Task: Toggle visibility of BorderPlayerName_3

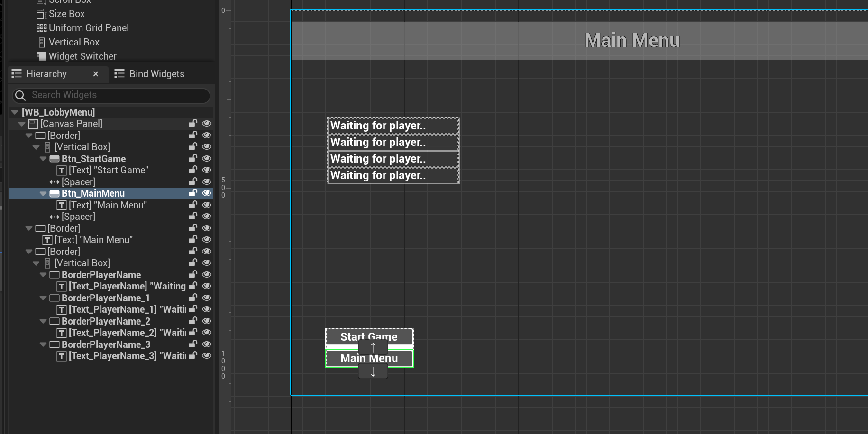Action: (207, 344)
